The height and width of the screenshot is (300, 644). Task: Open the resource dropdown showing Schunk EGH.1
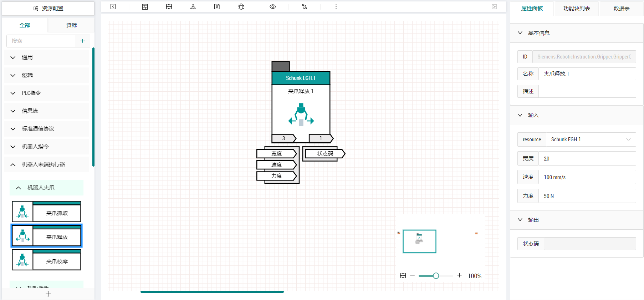click(x=591, y=139)
